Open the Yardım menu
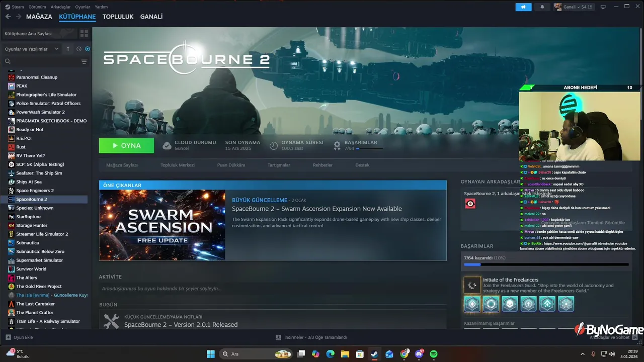The height and width of the screenshot is (362, 644). coord(101,7)
